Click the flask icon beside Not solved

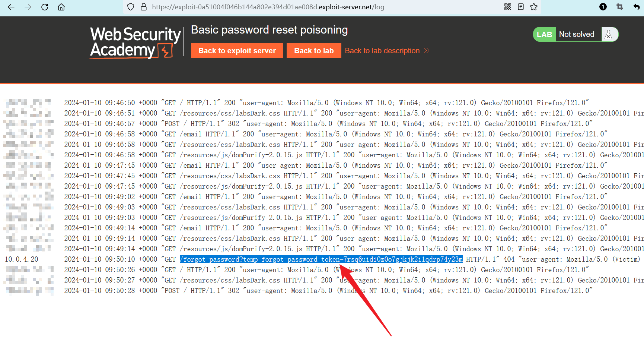coord(609,35)
